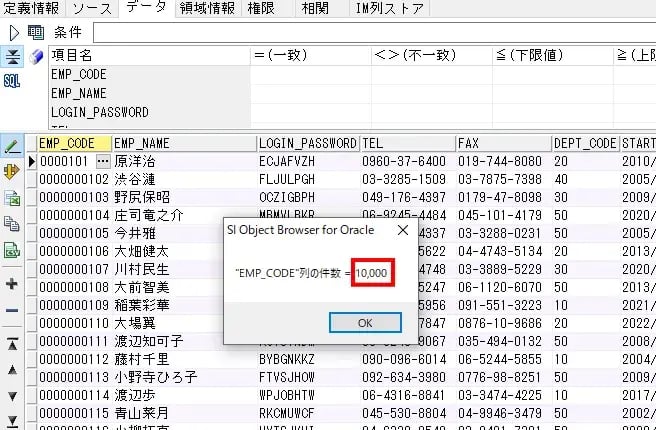Click the eraser icon to clear conditions
Image resolution: width=656 pixels, height=430 pixels.
click(38, 56)
